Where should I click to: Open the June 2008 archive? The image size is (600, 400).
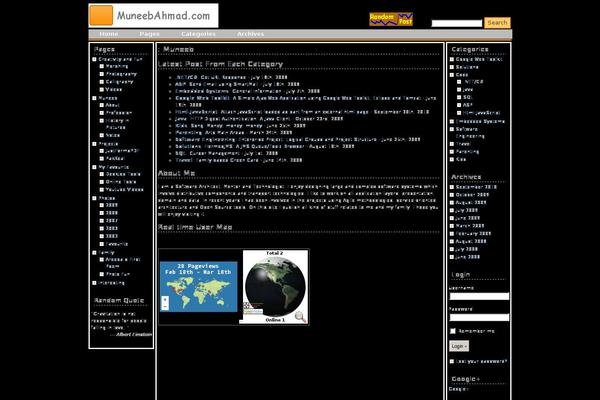tap(467, 257)
